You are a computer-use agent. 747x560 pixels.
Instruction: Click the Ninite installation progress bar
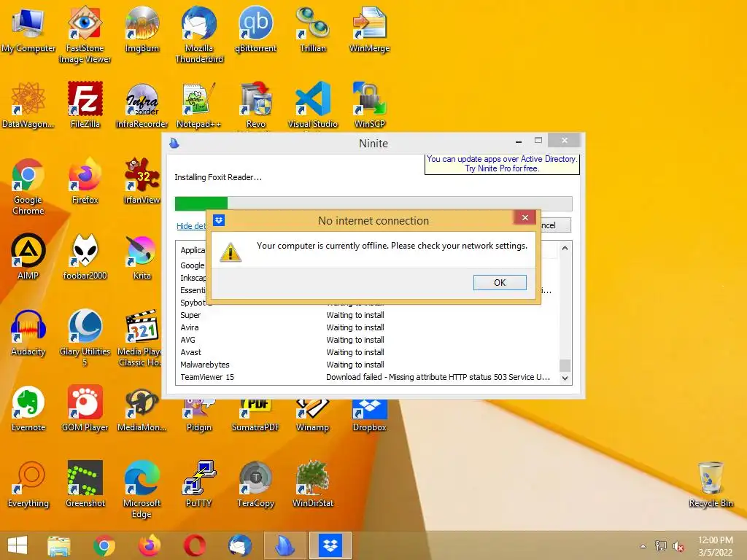373,203
